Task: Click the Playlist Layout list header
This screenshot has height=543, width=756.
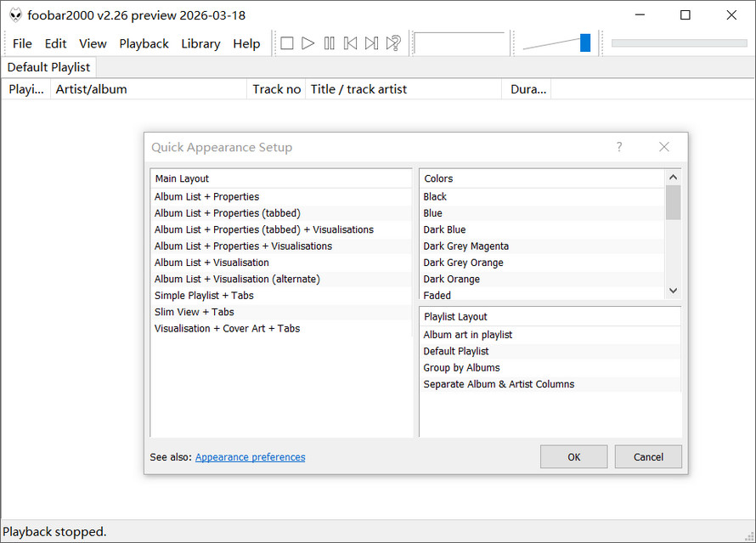Action: pyautogui.click(x=550, y=317)
